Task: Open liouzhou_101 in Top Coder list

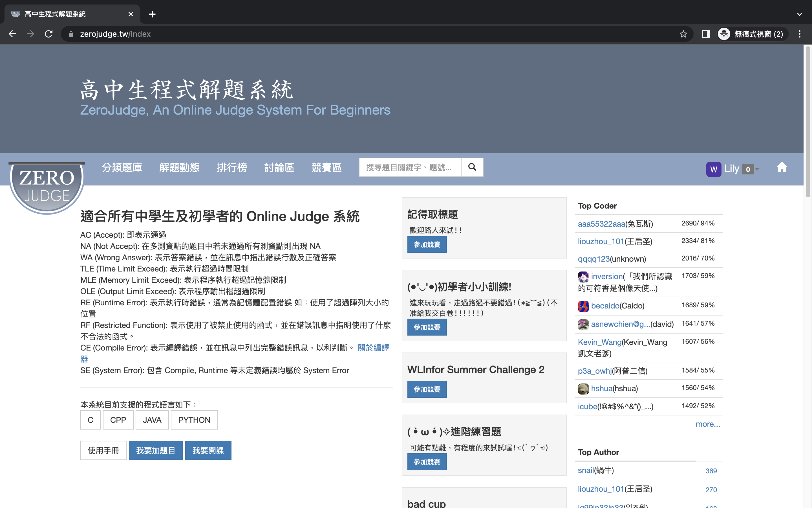Action: [x=601, y=242]
